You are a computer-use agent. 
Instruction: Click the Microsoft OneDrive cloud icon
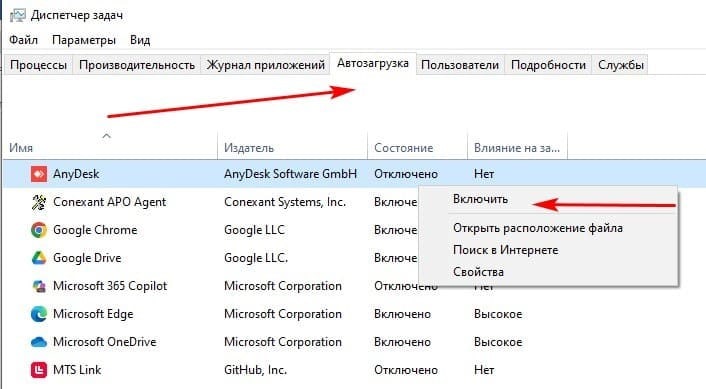(39, 342)
